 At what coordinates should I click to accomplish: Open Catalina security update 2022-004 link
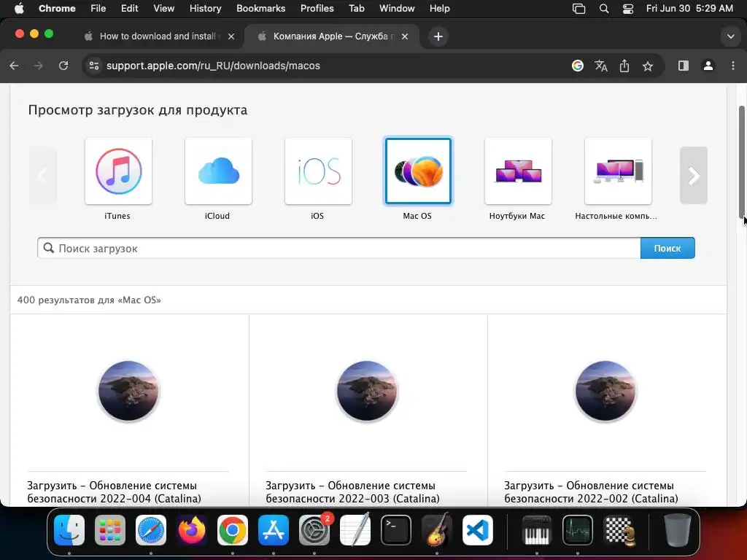pos(114,492)
